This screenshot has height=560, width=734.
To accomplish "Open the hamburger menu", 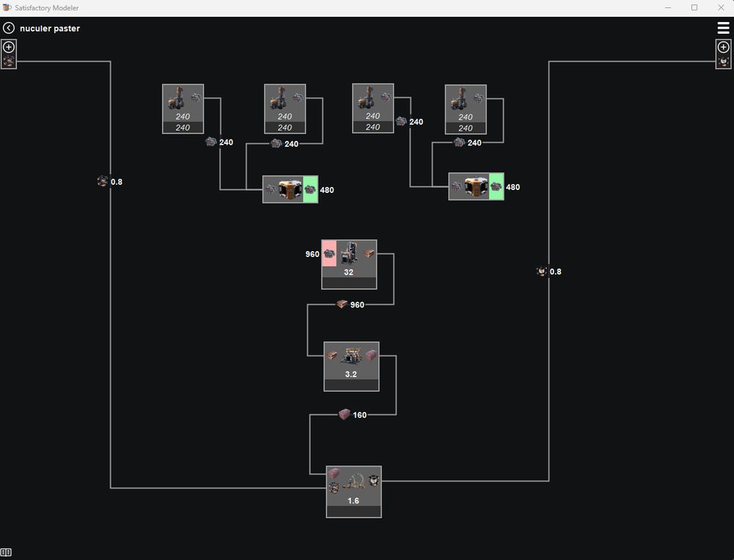I will coord(723,28).
